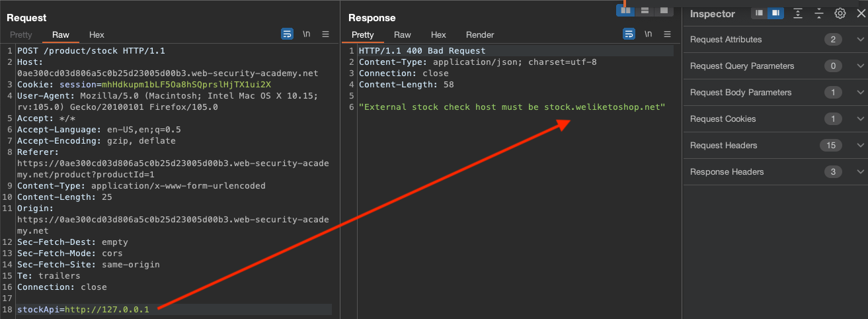This screenshot has width=868, height=319.
Task: Expand all Inspector sections icon
Action: 798,13
